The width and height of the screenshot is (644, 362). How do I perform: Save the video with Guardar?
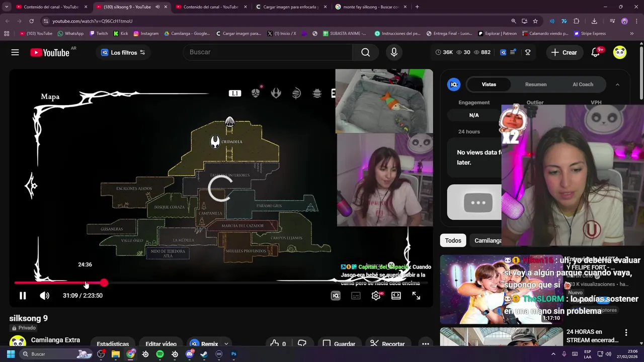click(339, 344)
